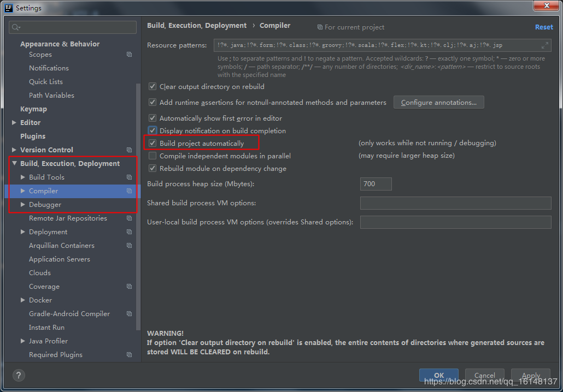Open Notifications settings page
The image size is (563, 392).
tap(49, 68)
